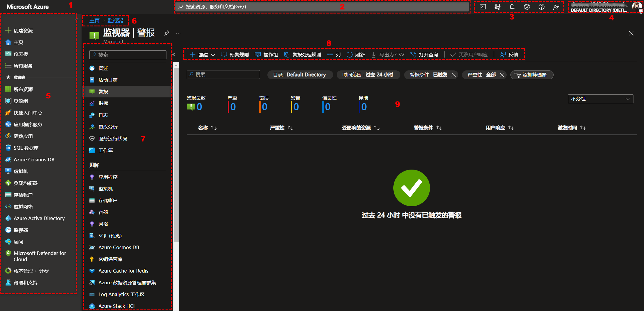Collapse the monitor resource menu

click(x=173, y=55)
